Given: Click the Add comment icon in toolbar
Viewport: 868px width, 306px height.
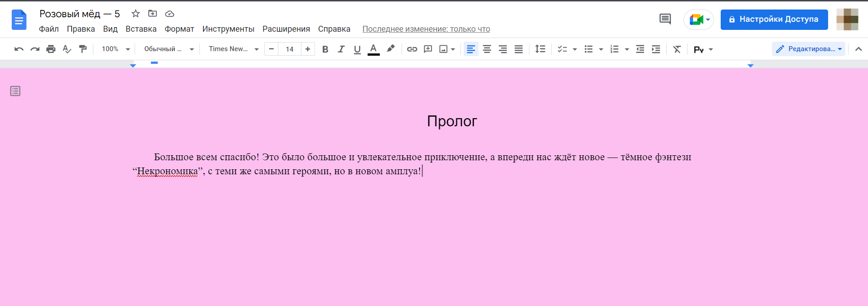Looking at the screenshot, I should (x=427, y=49).
